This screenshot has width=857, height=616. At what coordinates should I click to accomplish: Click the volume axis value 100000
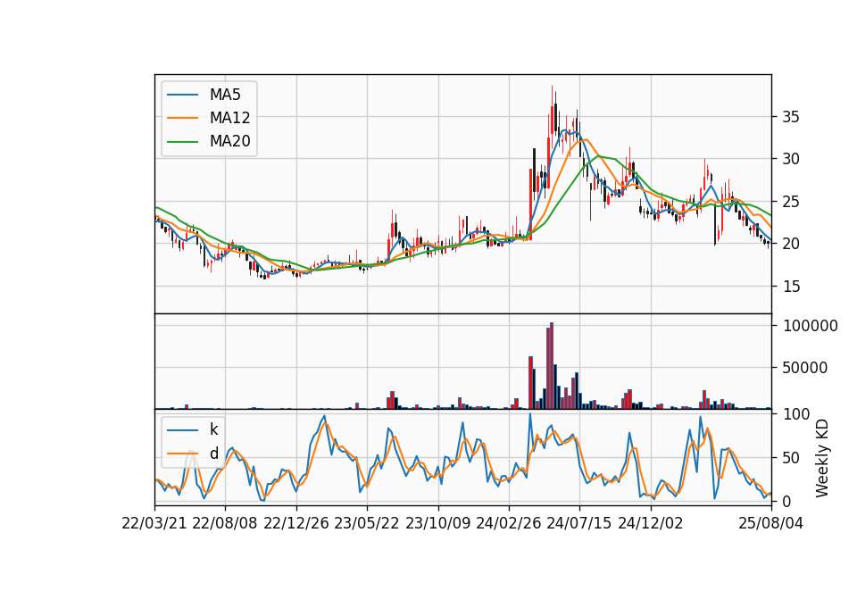pyautogui.click(x=811, y=326)
